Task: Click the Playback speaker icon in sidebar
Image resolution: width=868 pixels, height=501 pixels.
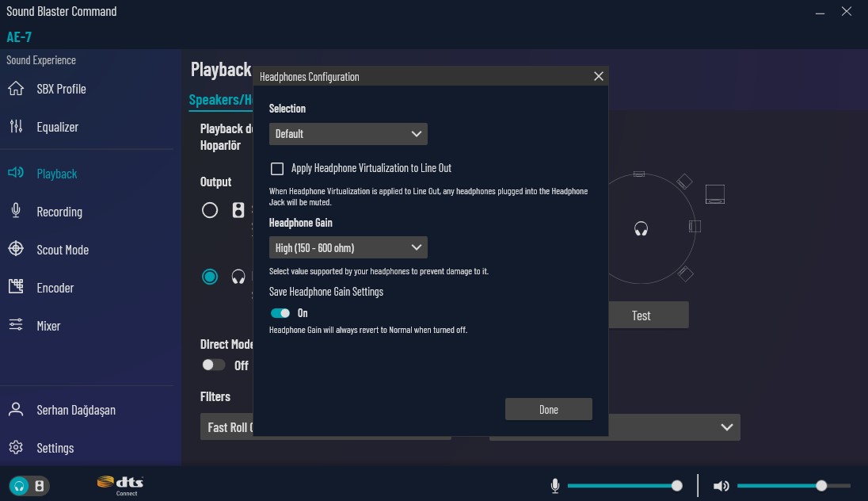Action: point(16,172)
